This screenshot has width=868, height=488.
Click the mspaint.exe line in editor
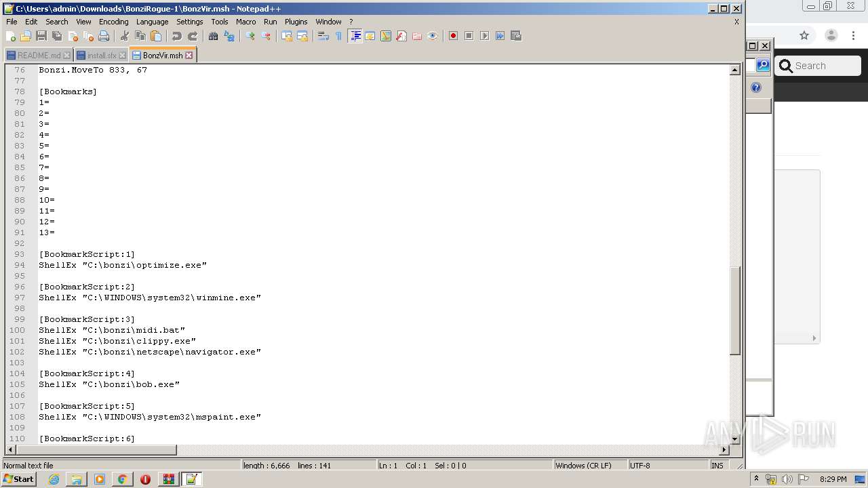pos(150,417)
